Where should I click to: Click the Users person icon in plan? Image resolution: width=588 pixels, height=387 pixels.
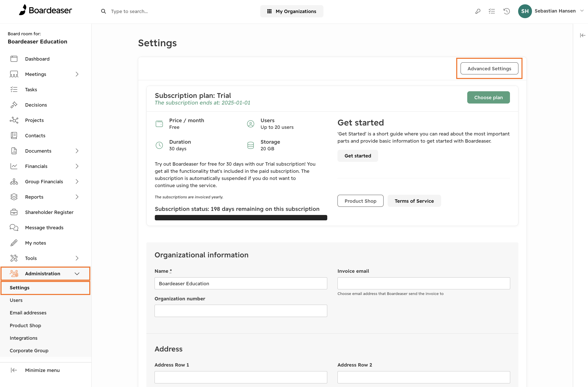click(251, 124)
